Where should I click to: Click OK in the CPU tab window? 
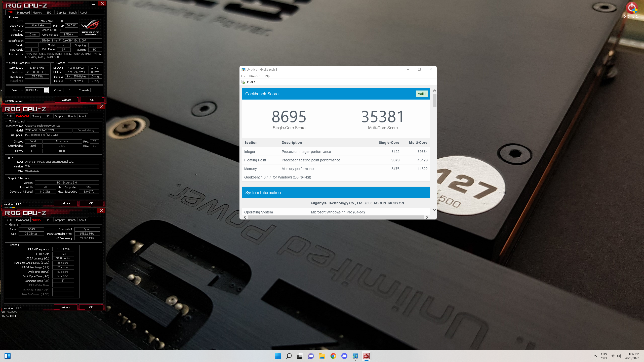pos(92,100)
